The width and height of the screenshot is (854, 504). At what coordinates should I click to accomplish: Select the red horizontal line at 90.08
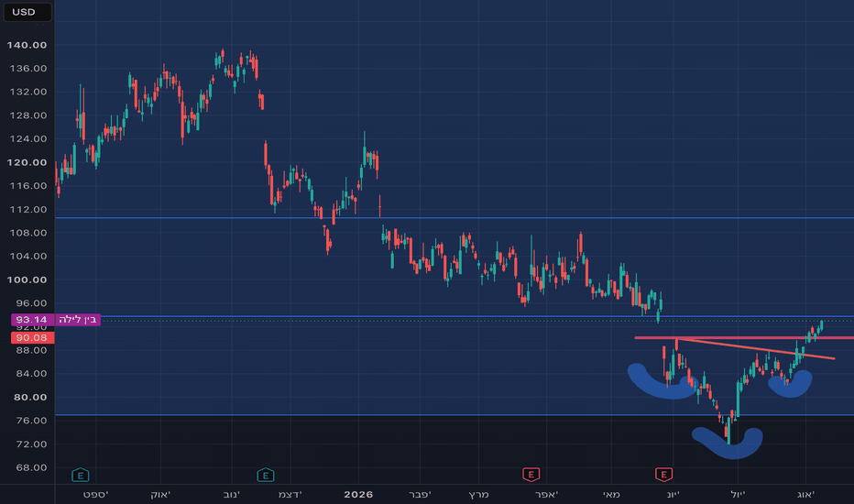click(744, 338)
